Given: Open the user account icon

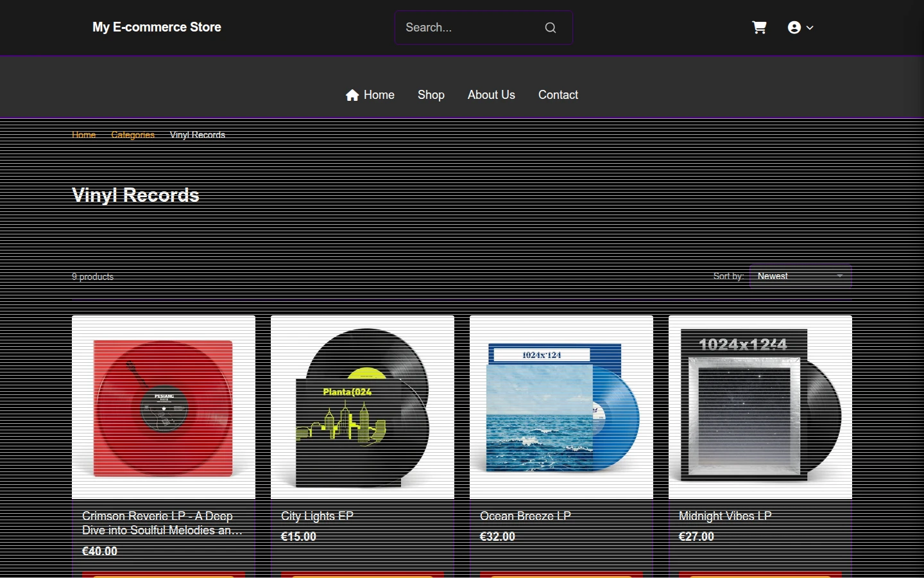Looking at the screenshot, I should pos(794,28).
